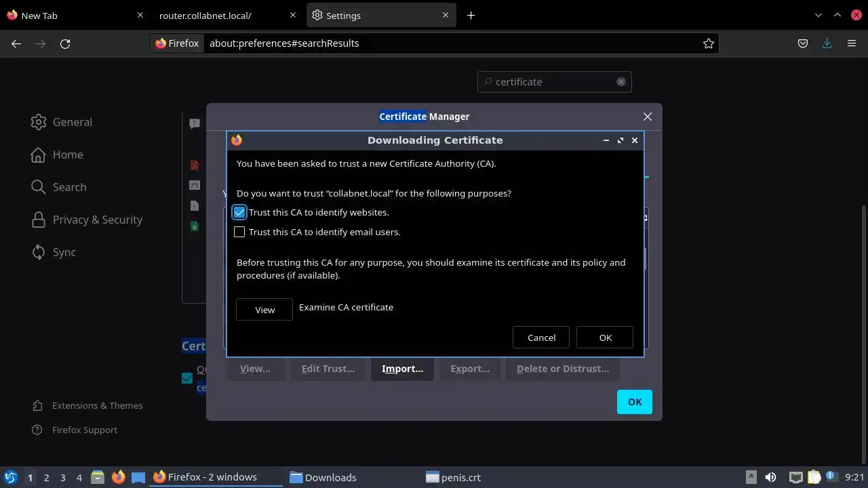
Task: Open the Downloads panel arrow icon
Action: [827, 43]
